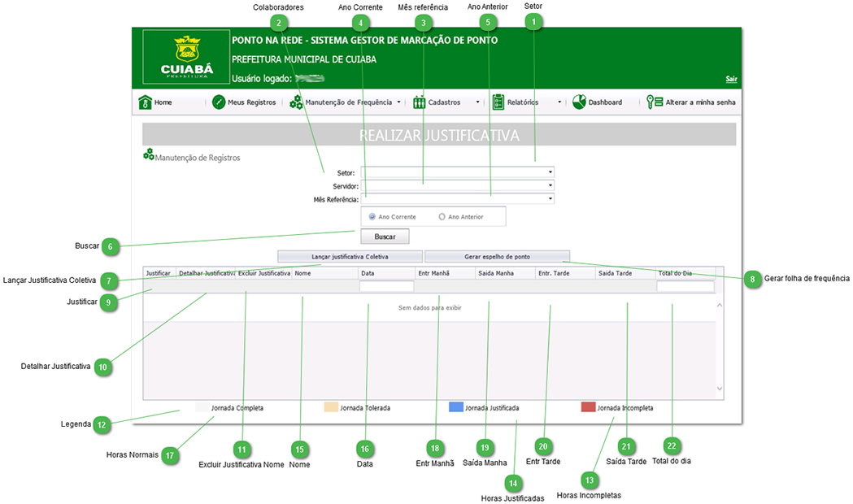The height and width of the screenshot is (504, 853).
Task: Open Alterar a minha senha
Action: (701, 102)
